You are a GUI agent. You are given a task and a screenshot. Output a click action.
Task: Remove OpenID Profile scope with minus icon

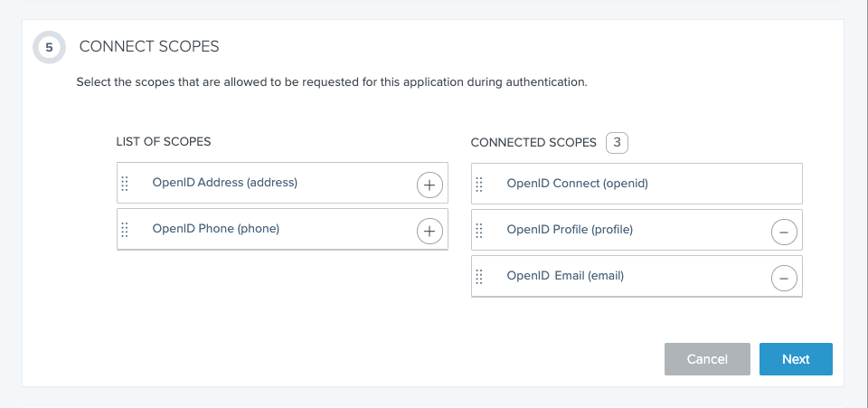[784, 232]
